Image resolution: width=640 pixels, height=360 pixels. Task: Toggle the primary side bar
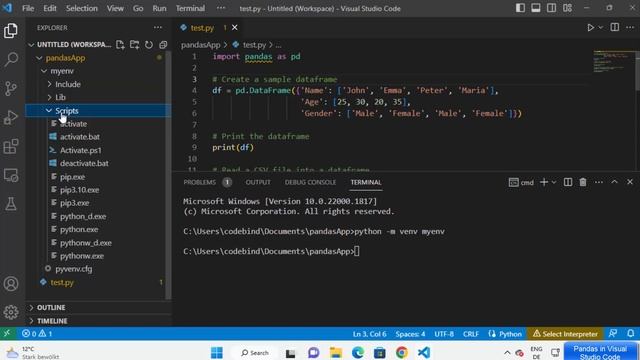(x=520, y=8)
